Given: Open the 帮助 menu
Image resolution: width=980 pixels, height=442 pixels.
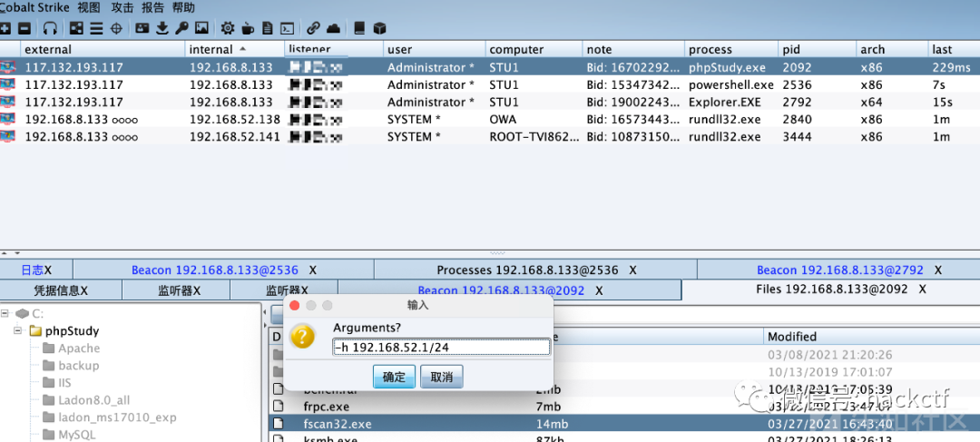Looking at the screenshot, I should point(183,7).
